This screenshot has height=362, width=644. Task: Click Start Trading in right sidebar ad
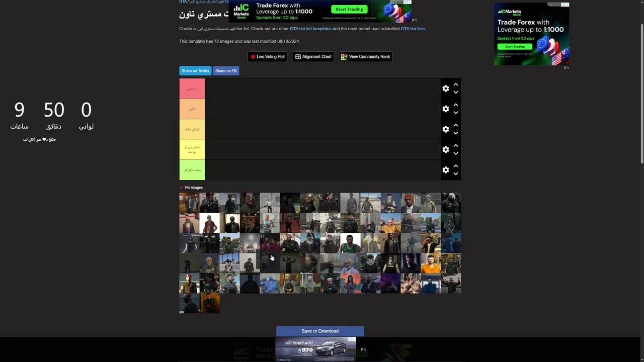pyautogui.click(x=515, y=47)
